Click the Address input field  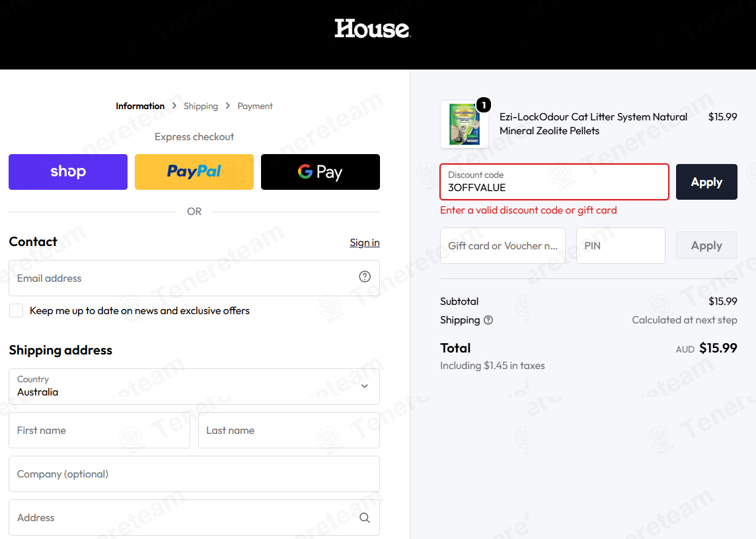[x=194, y=517]
